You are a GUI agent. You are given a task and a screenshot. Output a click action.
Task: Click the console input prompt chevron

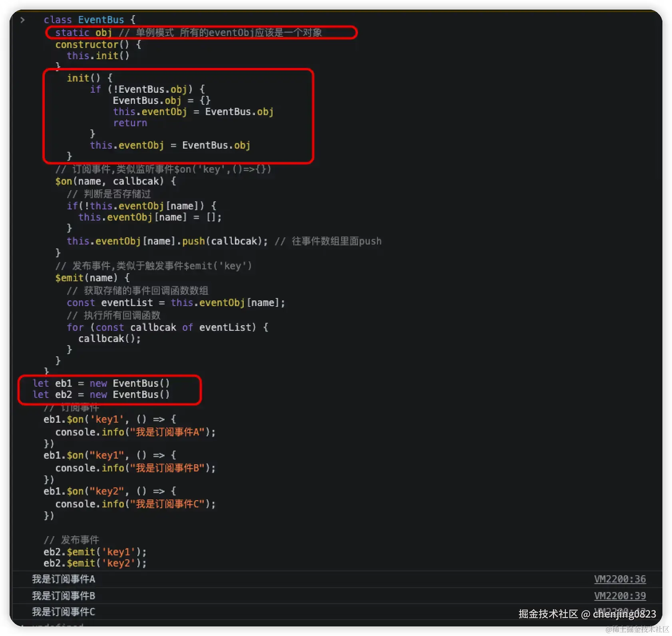click(23, 20)
